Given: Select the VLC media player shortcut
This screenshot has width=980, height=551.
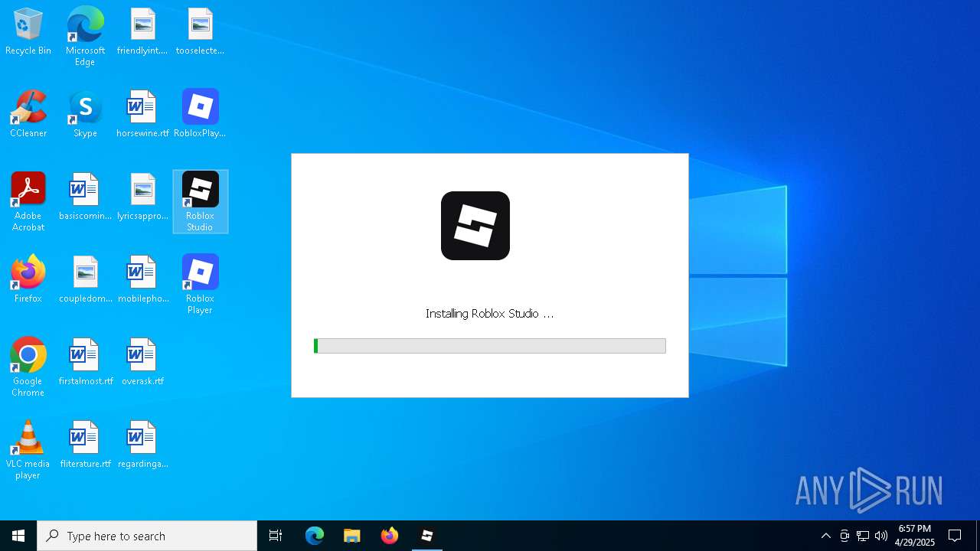Looking at the screenshot, I should tap(28, 450).
